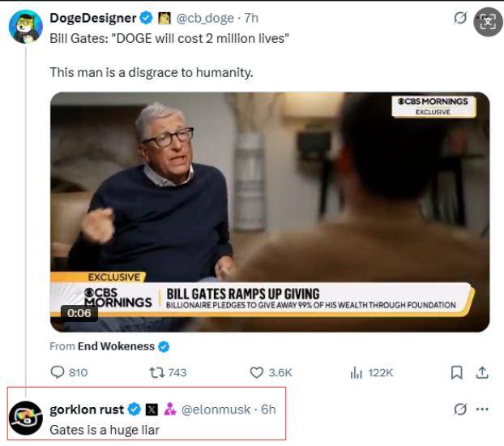The height and width of the screenshot is (446, 504).
Task: Open End Wokeness source link
Action: pyautogui.click(x=116, y=346)
